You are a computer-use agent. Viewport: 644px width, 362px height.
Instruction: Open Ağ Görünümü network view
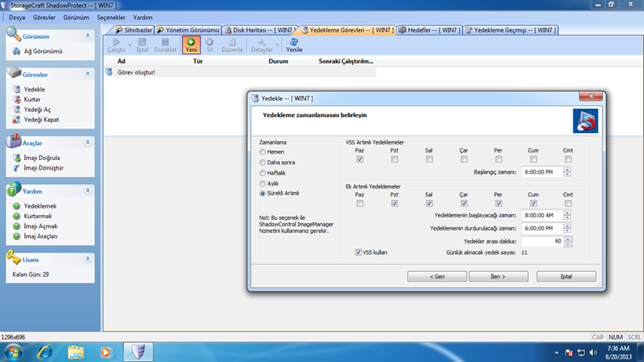(43, 51)
